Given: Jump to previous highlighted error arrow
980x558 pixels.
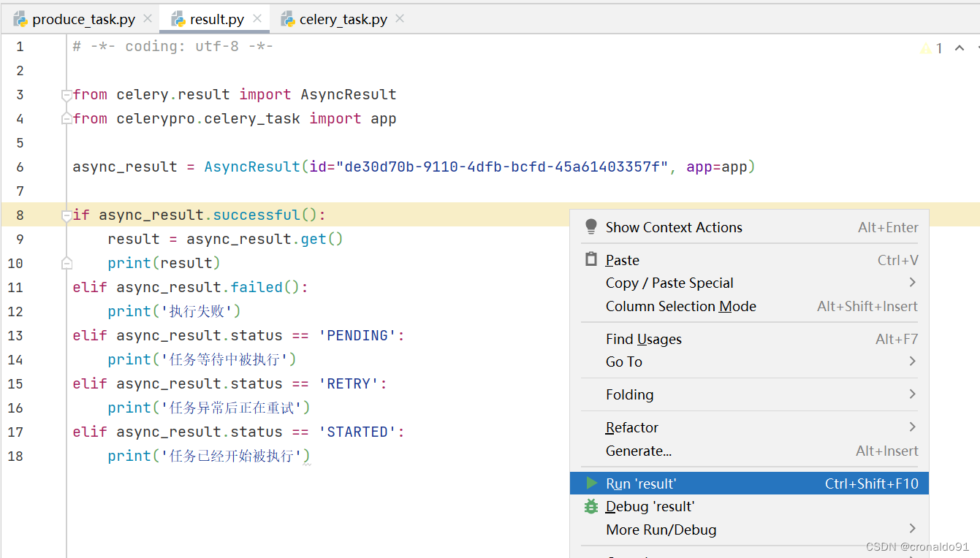Looking at the screenshot, I should (960, 47).
